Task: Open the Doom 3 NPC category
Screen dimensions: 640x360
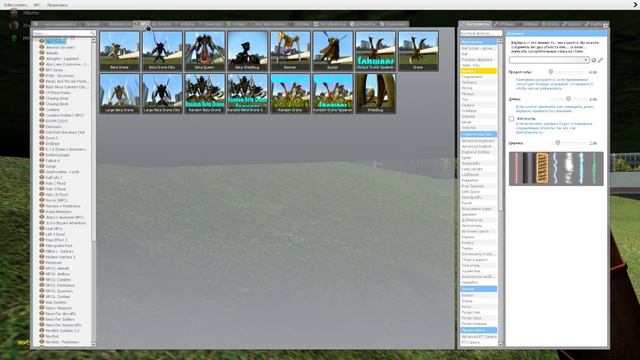Action: point(51,138)
